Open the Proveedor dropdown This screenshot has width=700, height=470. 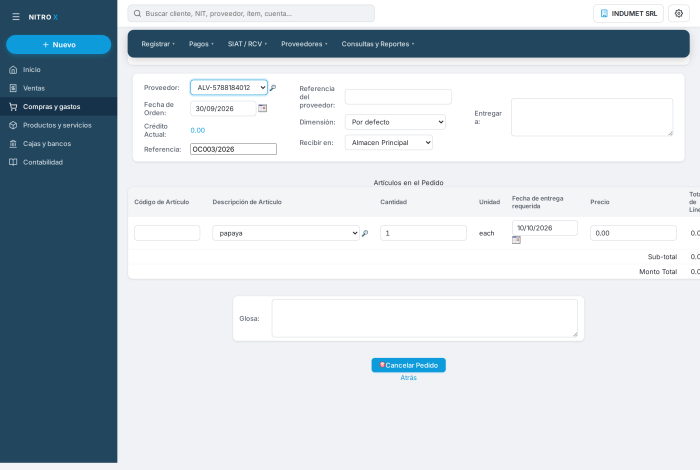[229, 87]
